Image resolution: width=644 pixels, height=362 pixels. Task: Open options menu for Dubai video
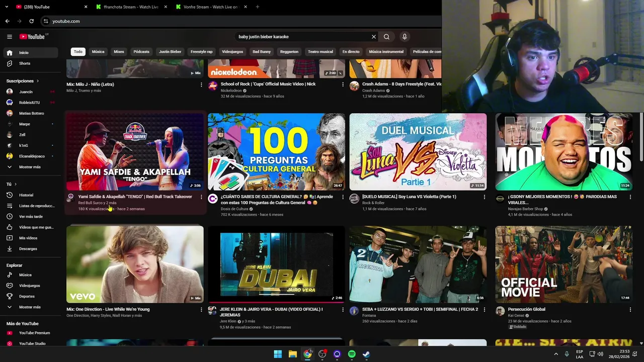(x=343, y=310)
